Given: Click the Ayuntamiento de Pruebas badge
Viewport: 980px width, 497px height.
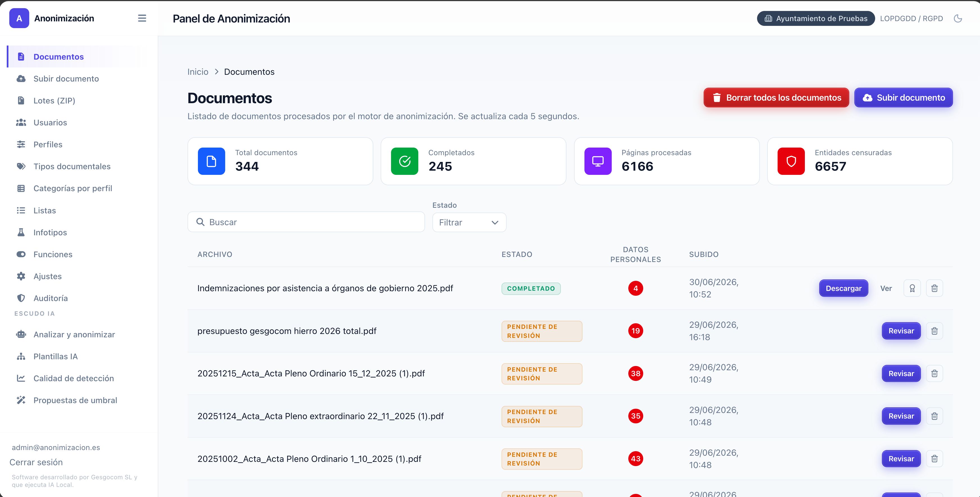Looking at the screenshot, I should [x=816, y=19].
